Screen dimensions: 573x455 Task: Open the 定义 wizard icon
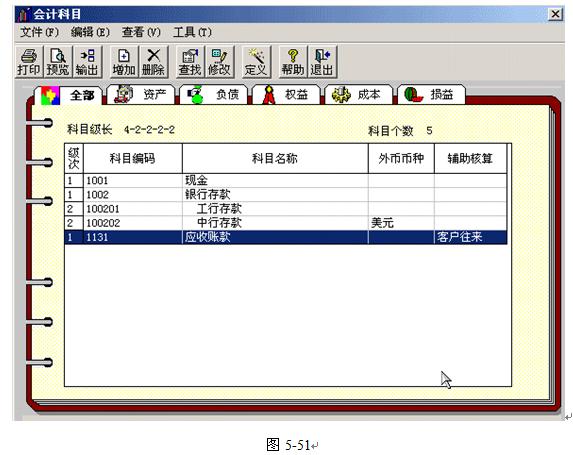(256, 61)
